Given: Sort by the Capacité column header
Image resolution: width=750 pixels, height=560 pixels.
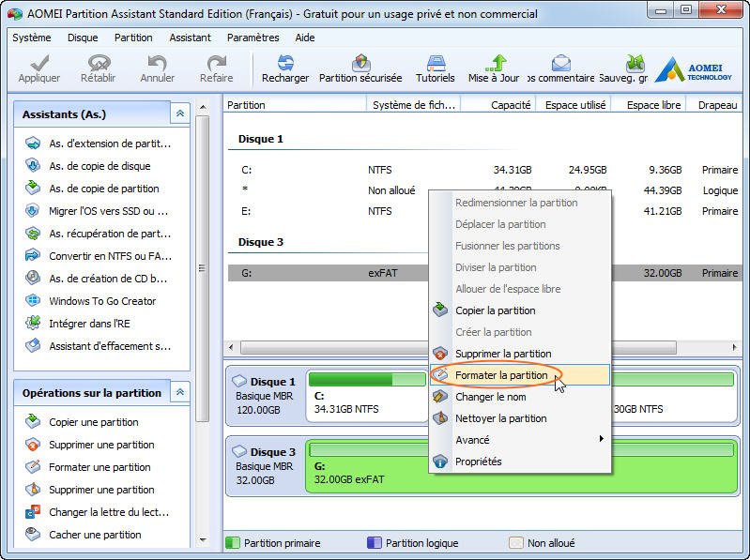Looking at the screenshot, I should click(498, 105).
